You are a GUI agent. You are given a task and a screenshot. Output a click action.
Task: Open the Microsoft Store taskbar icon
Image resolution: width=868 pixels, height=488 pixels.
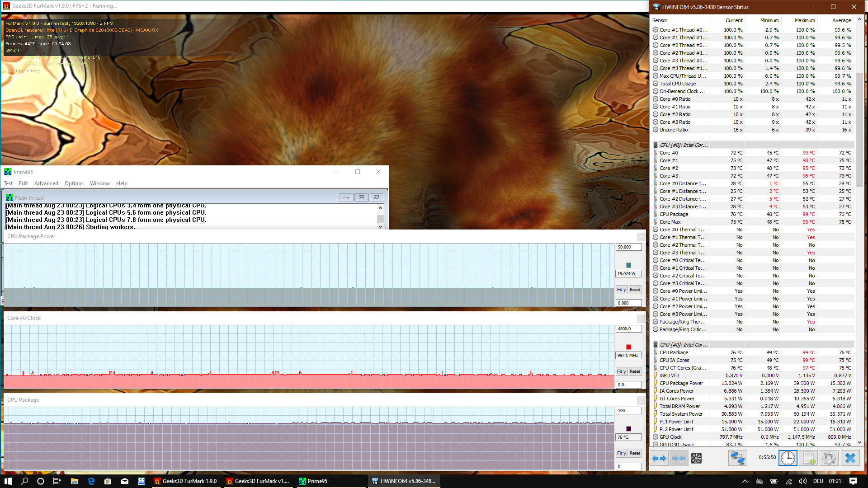point(108,481)
